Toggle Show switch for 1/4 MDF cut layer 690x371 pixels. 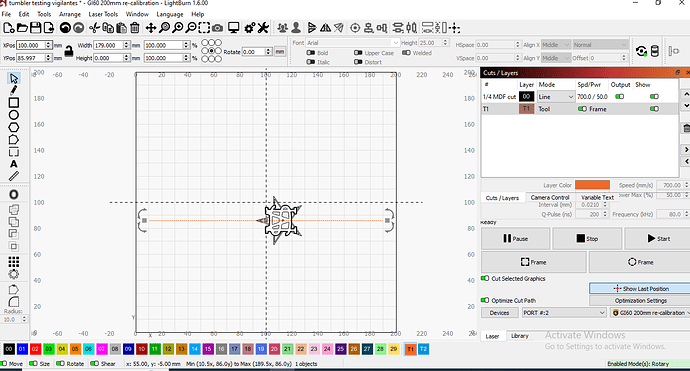point(654,96)
